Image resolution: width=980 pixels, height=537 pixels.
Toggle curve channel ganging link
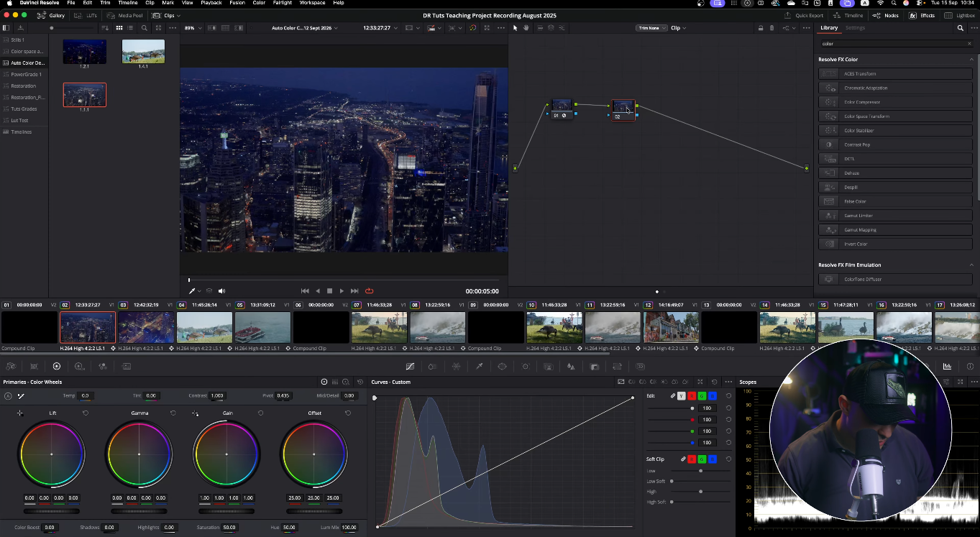pyautogui.click(x=673, y=396)
